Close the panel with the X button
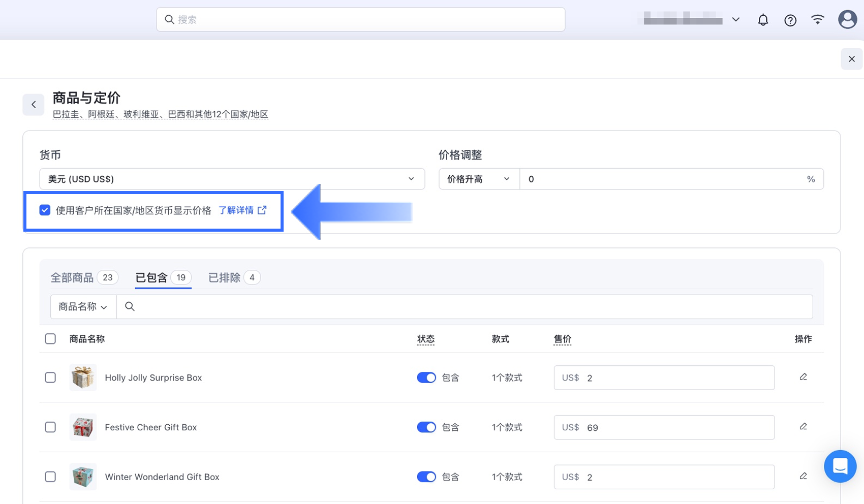Image resolution: width=864 pixels, height=504 pixels. 852,59
